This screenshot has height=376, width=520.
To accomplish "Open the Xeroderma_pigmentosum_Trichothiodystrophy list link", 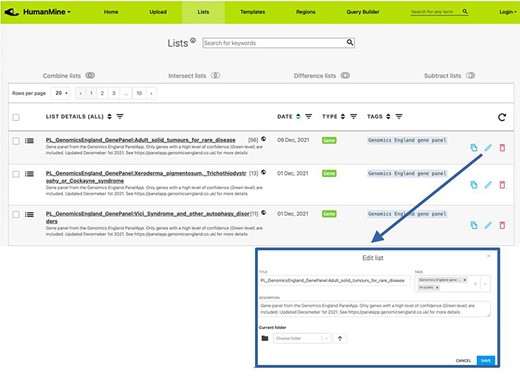I will pyautogui.click(x=146, y=177).
